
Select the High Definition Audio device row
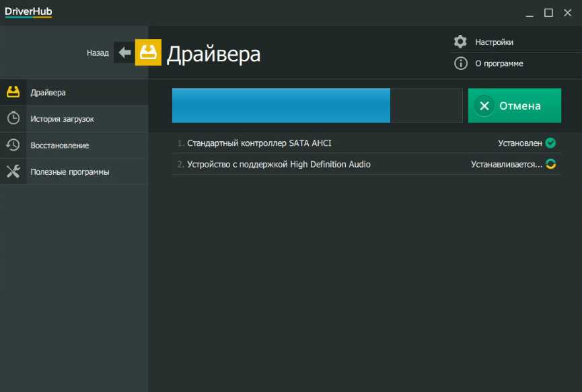[279, 165]
